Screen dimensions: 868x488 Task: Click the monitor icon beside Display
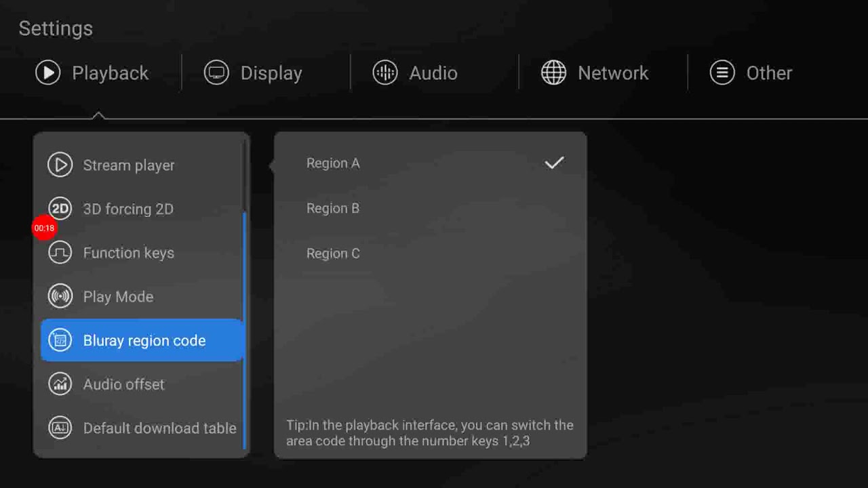point(216,73)
